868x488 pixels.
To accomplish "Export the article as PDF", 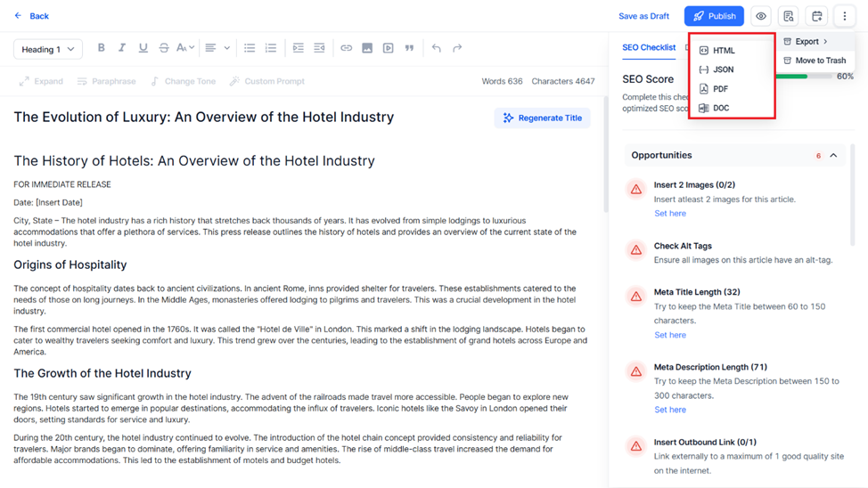I will (714, 88).
